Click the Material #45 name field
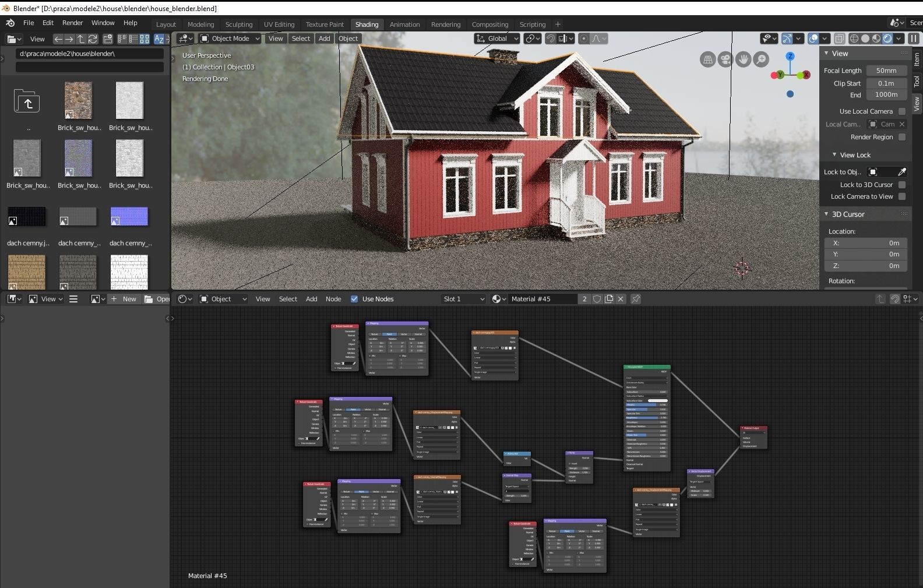This screenshot has height=588, width=923. [542, 299]
